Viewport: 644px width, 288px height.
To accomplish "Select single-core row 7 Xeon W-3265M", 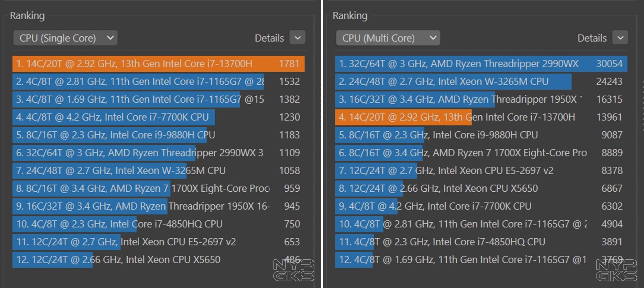I will (x=158, y=171).
